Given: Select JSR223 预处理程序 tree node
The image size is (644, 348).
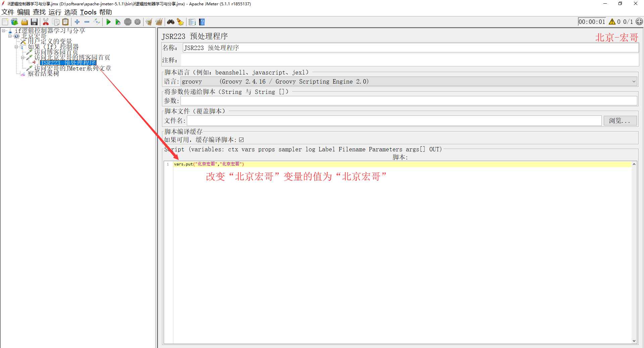Looking at the screenshot, I should point(68,63).
